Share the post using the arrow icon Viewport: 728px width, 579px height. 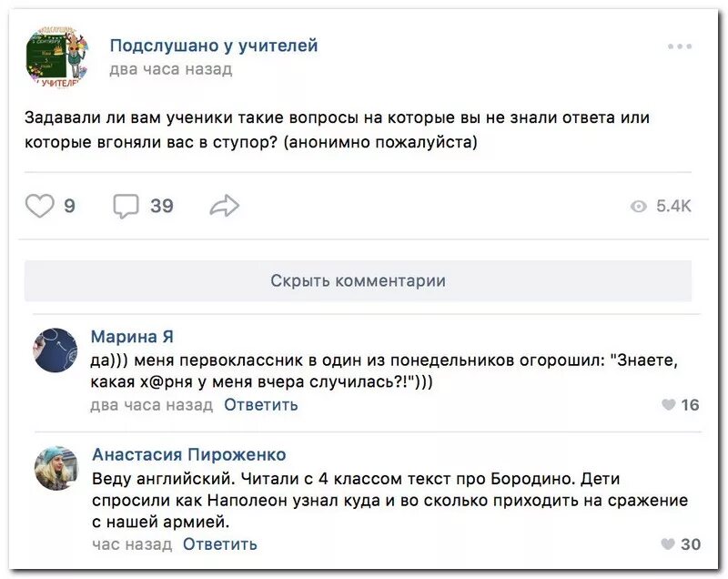(224, 207)
